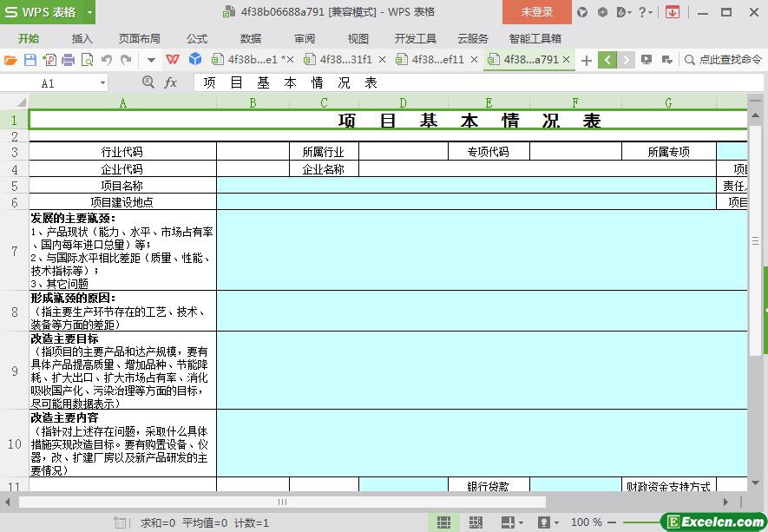Add a new document tab with plus

pyautogui.click(x=587, y=60)
